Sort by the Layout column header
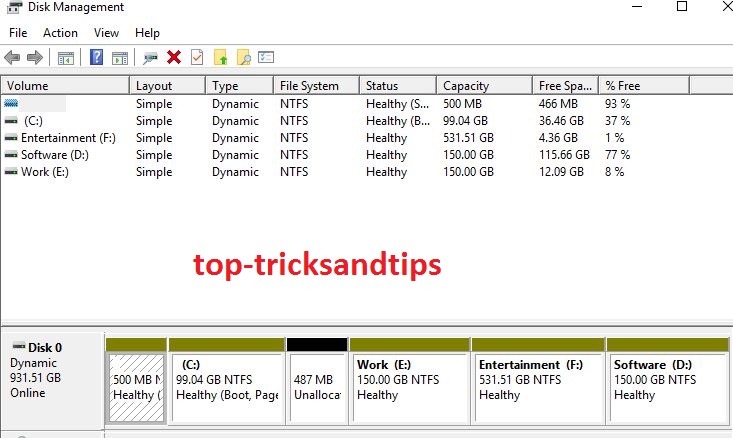This screenshot has height=438, width=733. [x=167, y=86]
